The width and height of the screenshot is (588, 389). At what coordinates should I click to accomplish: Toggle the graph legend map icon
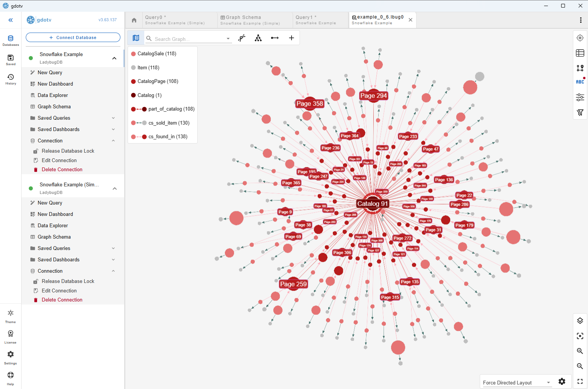[136, 38]
